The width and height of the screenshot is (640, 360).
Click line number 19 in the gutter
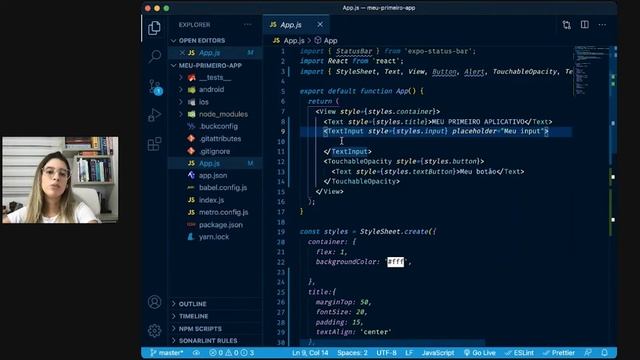click(x=281, y=232)
